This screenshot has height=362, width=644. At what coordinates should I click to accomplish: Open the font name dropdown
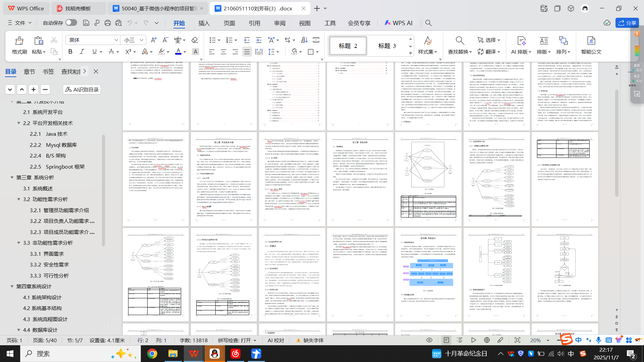pyautogui.click(x=116, y=40)
